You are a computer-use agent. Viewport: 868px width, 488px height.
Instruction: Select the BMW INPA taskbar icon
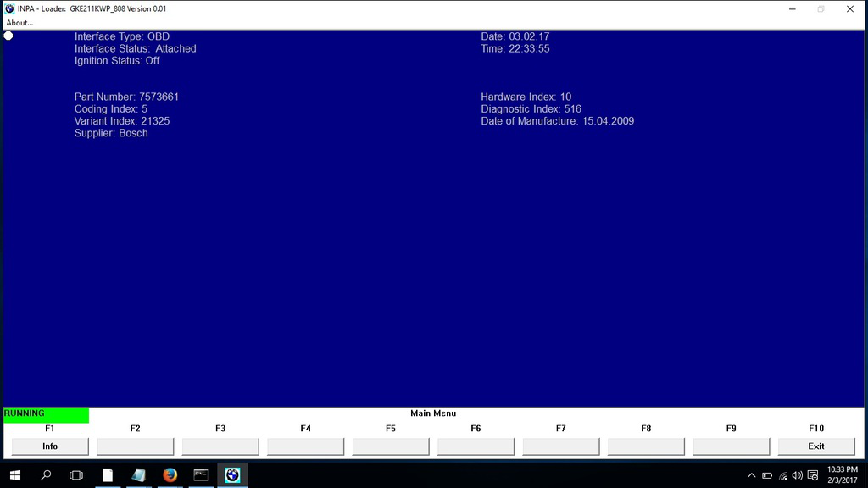(231, 475)
